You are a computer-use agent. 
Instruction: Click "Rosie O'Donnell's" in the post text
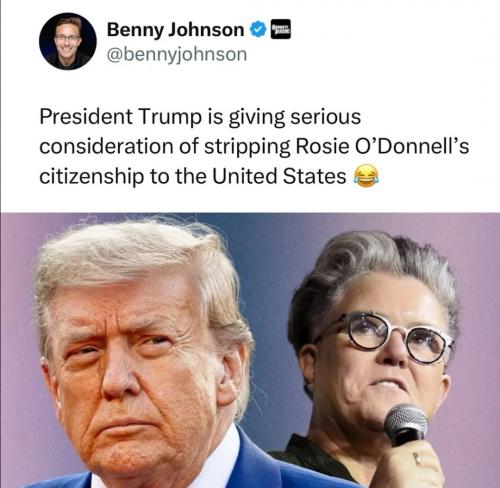click(x=382, y=146)
